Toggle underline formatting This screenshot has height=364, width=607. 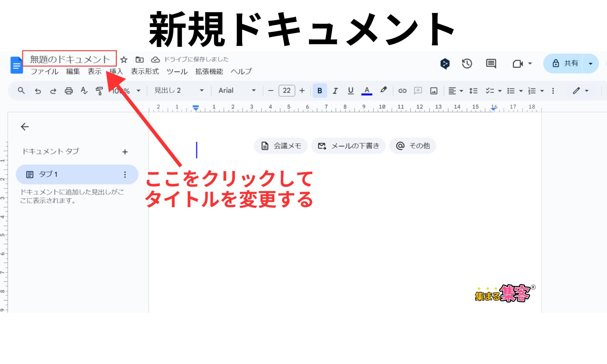point(351,91)
